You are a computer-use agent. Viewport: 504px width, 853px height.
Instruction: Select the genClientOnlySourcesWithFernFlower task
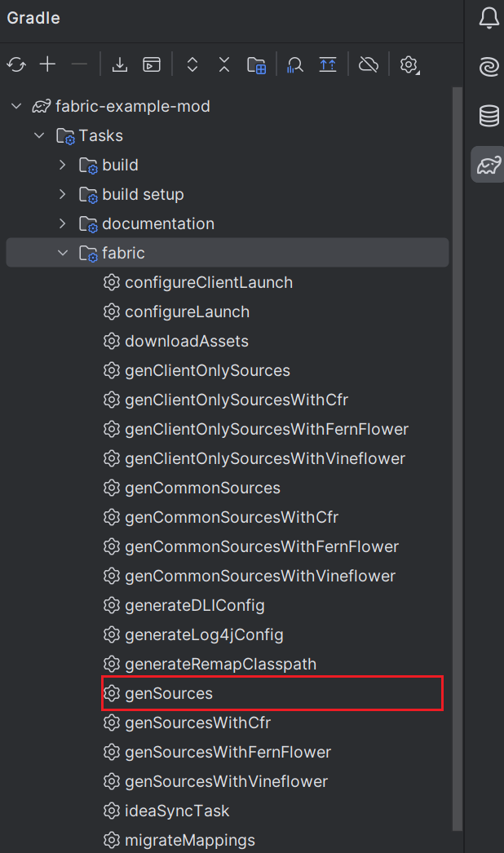tap(267, 429)
